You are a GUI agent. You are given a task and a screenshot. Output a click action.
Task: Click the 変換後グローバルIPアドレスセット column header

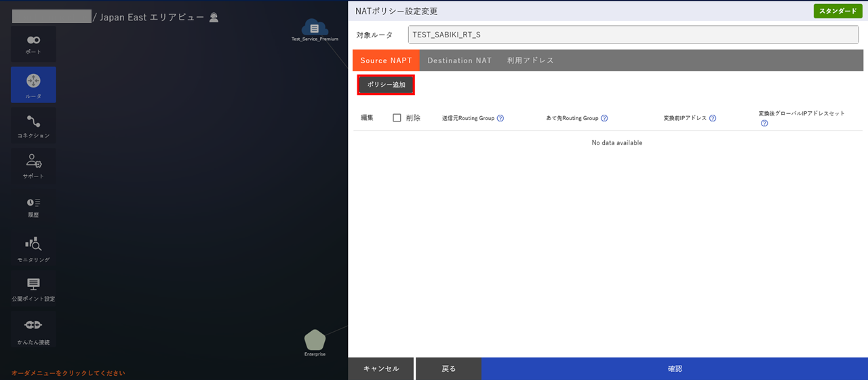tap(802, 113)
